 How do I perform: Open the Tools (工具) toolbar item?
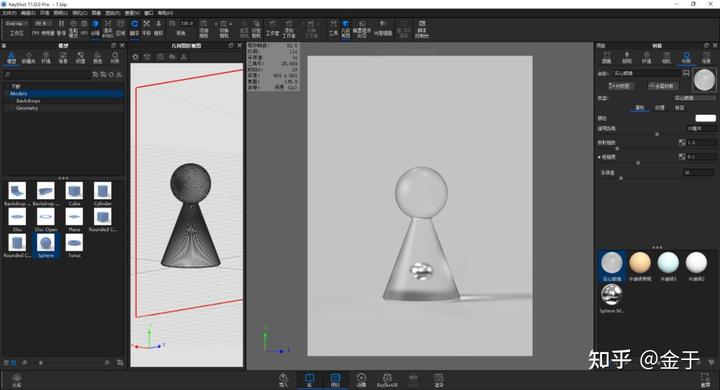pos(333,28)
